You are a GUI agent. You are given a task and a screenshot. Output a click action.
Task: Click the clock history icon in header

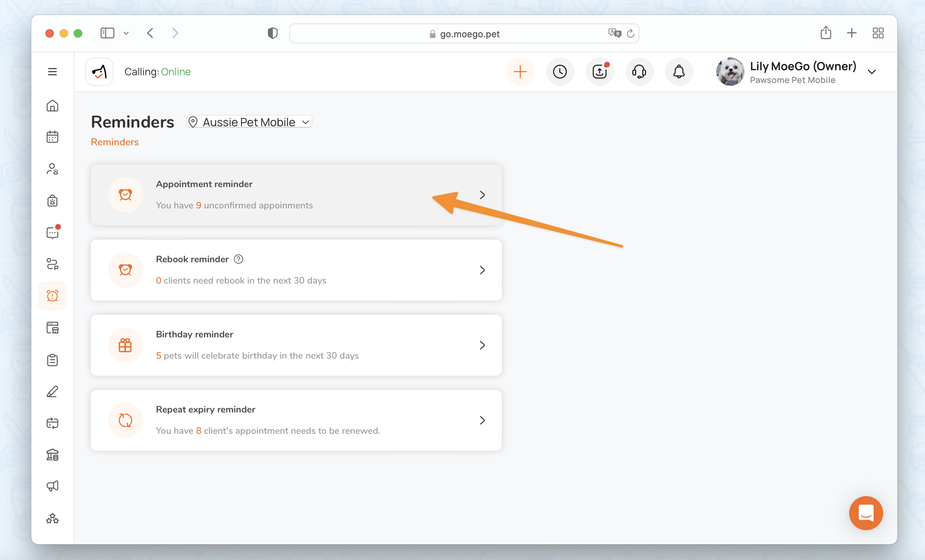click(x=560, y=72)
